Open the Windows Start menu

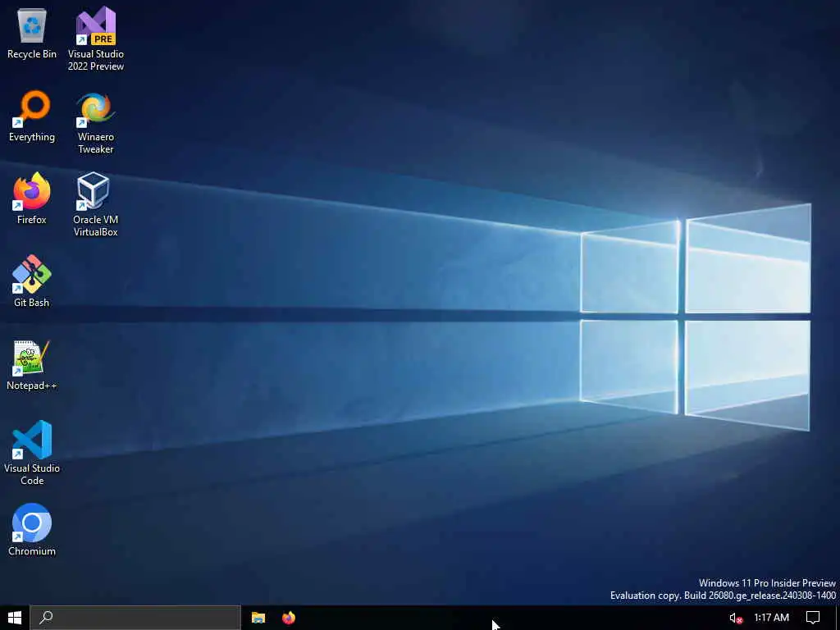[x=15, y=618]
